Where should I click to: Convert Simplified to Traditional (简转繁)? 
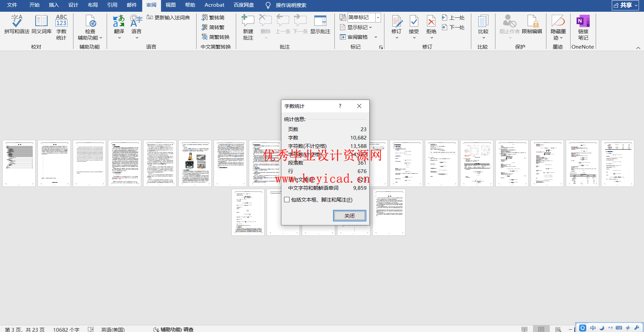(213, 27)
